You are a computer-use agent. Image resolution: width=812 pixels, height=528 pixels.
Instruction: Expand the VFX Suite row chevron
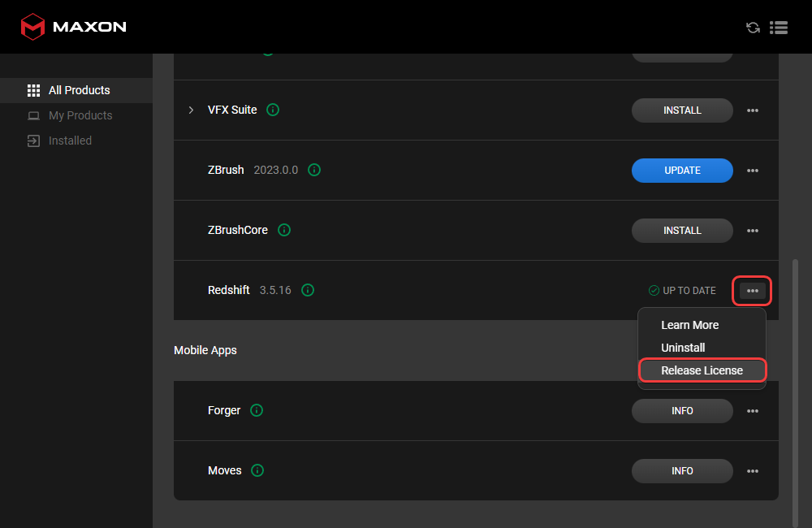click(x=191, y=110)
